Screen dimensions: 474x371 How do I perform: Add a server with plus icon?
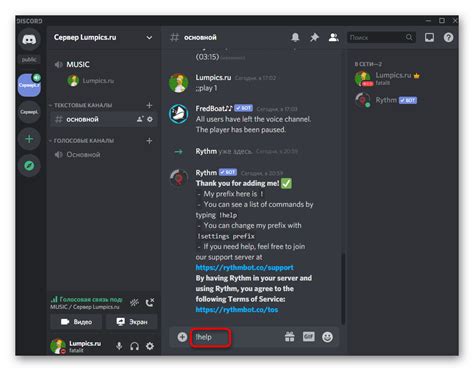29,139
